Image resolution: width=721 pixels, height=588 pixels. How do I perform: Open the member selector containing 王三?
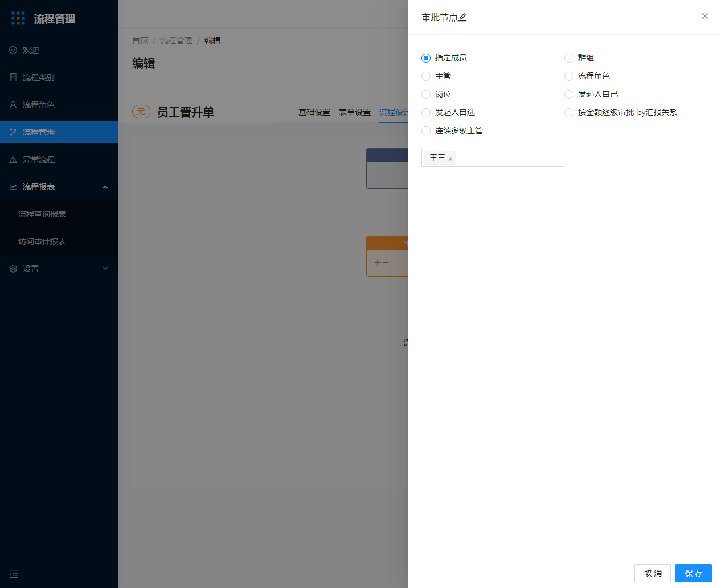click(x=493, y=158)
